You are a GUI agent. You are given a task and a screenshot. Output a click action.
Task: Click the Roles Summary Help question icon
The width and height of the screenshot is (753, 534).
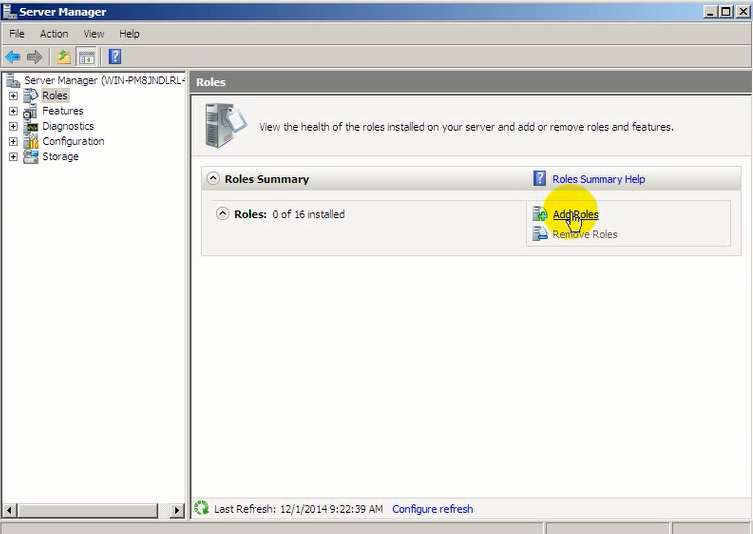[539, 179]
